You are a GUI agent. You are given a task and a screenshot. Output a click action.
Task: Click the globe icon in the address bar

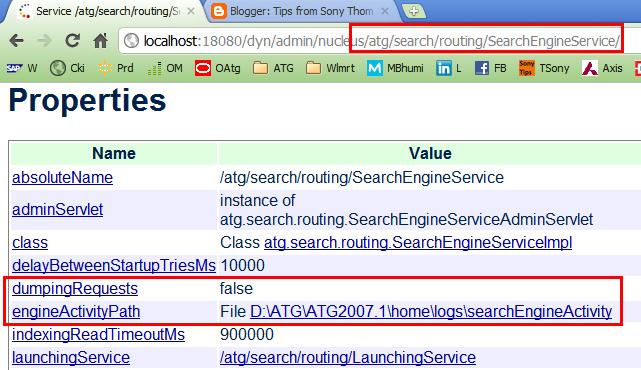coord(131,40)
